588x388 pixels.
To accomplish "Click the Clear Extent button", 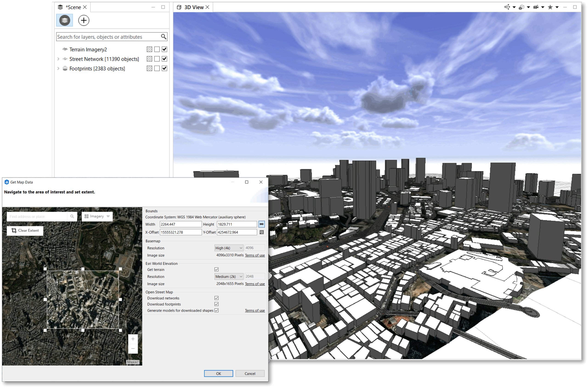I will click(x=25, y=230).
